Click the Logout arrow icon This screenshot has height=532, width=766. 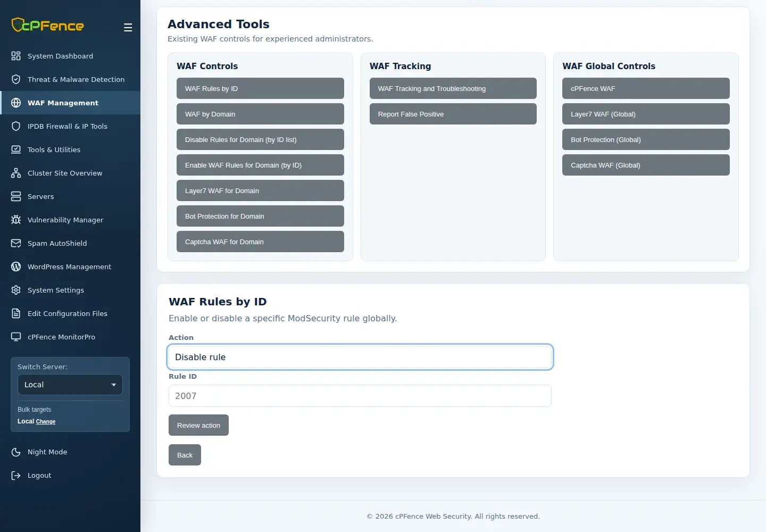pyautogui.click(x=16, y=475)
